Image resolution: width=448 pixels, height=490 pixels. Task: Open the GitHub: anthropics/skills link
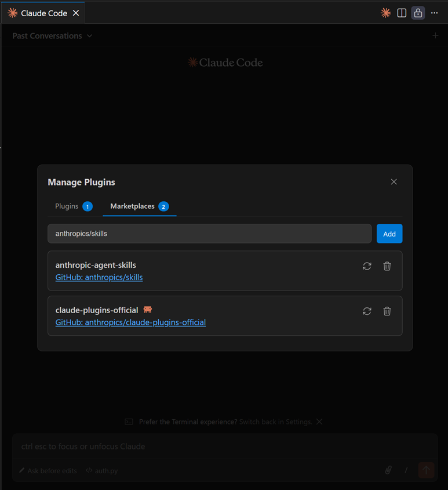(99, 278)
